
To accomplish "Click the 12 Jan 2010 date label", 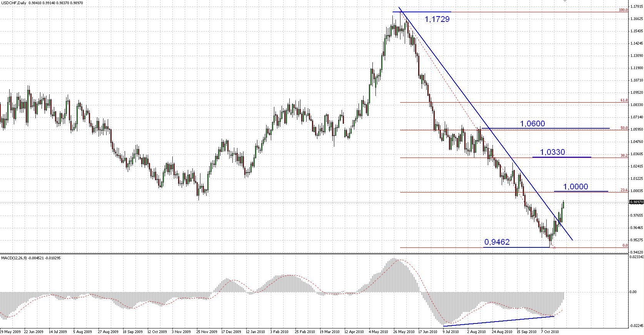I will (255, 331).
